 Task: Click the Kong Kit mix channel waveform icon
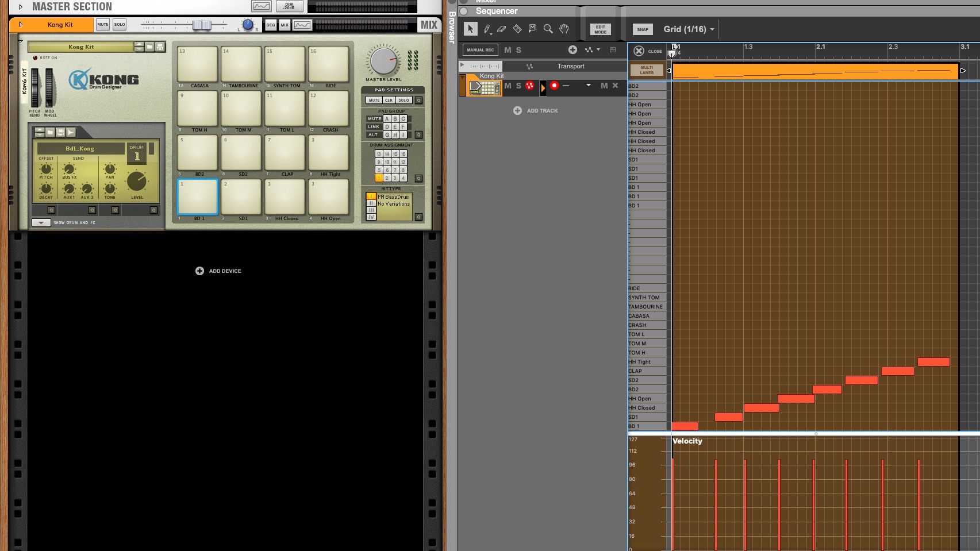302,25
